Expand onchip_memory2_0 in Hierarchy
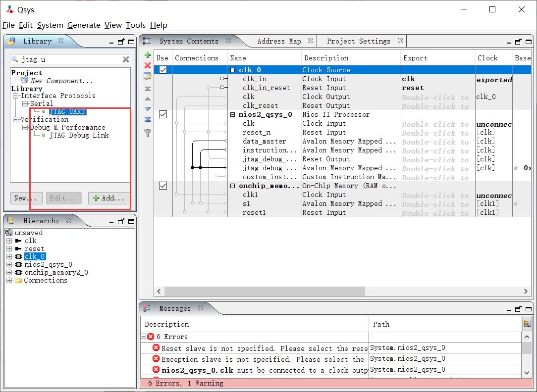Image resolution: width=537 pixels, height=392 pixels. click(9, 272)
